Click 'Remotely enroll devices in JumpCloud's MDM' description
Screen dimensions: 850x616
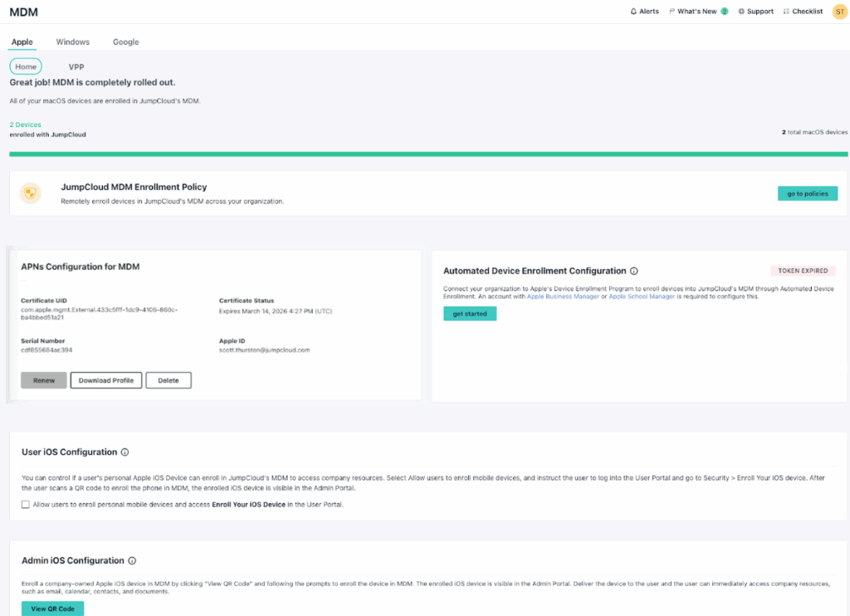coord(173,201)
